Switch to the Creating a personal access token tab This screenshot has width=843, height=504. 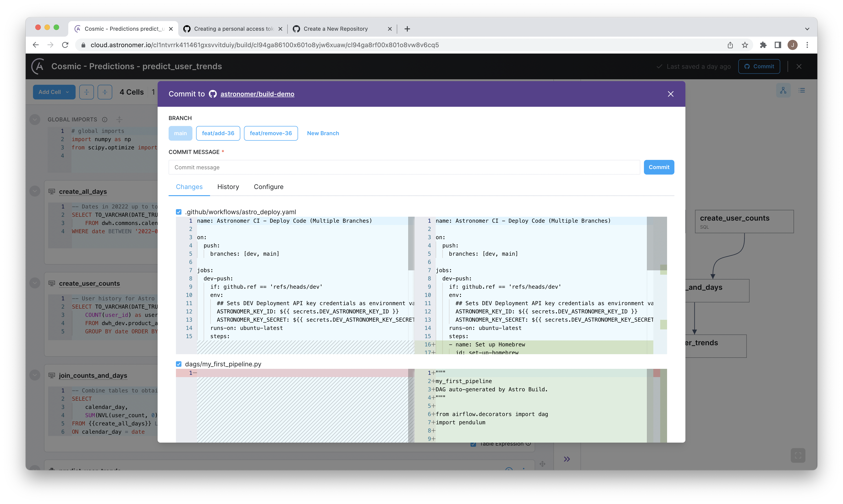coord(233,29)
